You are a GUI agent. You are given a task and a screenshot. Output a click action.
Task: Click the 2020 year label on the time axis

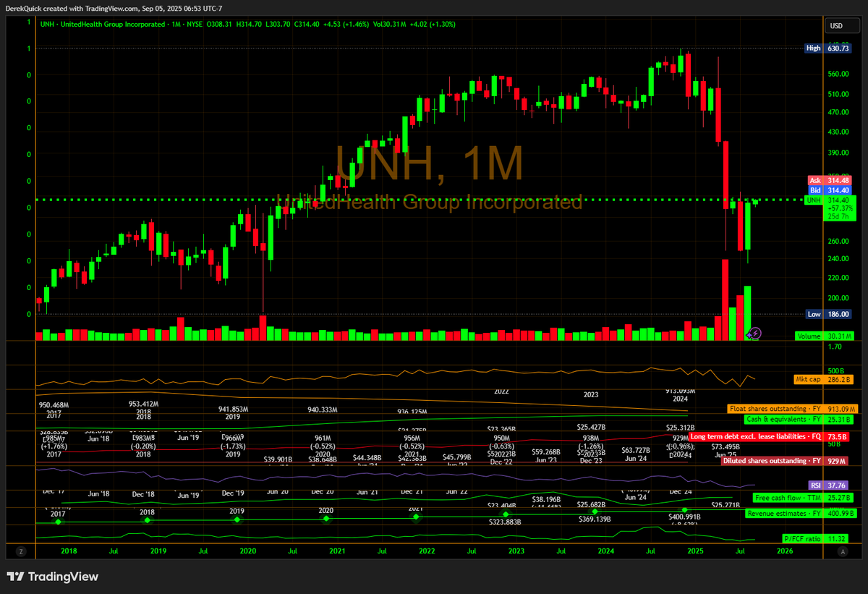tap(248, 551)
